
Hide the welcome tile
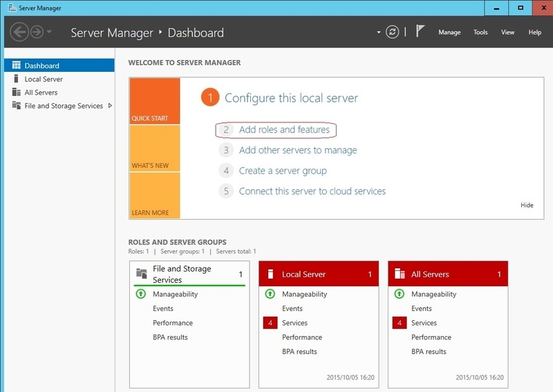tap(527, 205)
